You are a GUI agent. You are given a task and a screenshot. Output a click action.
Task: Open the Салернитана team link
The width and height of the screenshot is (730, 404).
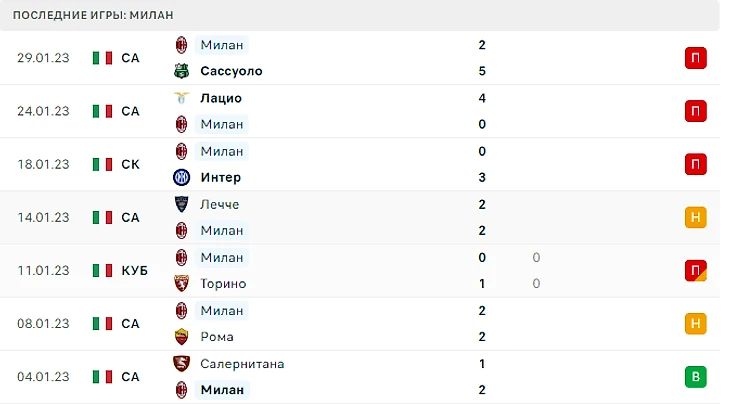pyautogui.click(x=242, y=364)
